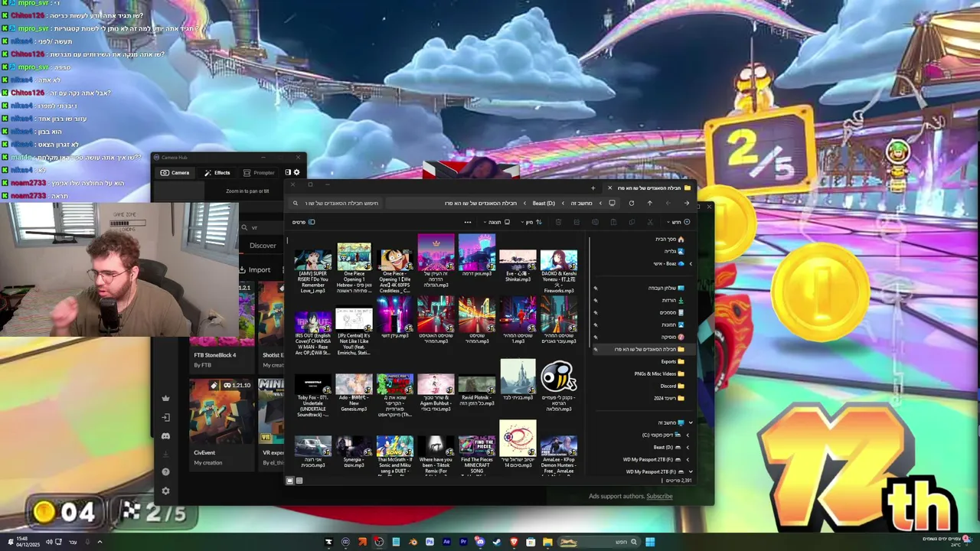Select One Piece Opening 1 Hebrew mp3 file

(354, 269)
